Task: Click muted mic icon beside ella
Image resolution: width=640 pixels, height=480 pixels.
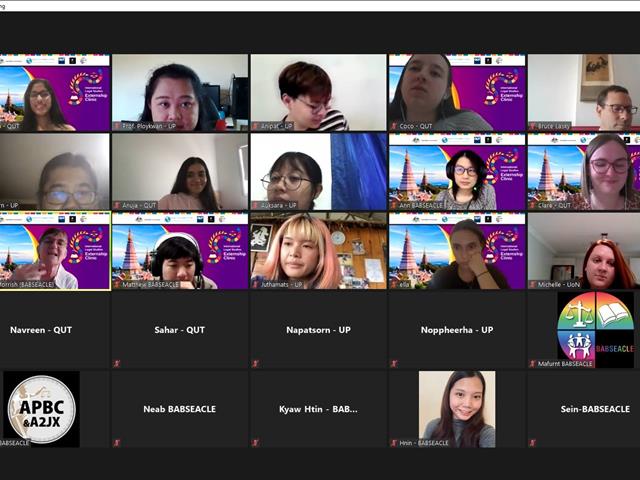Action: click(394, 284)
